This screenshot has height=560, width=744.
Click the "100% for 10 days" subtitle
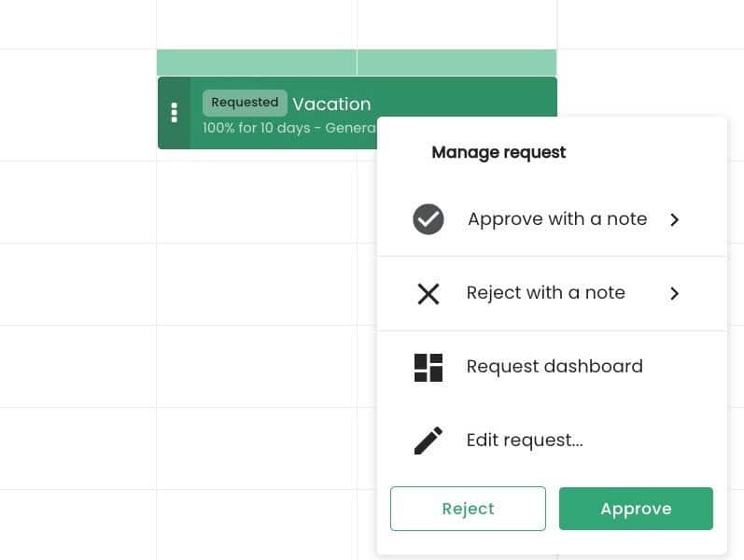tap(256, 128)
